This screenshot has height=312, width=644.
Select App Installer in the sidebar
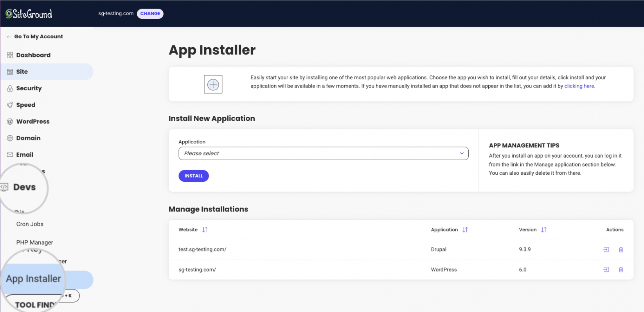point(34,279)
